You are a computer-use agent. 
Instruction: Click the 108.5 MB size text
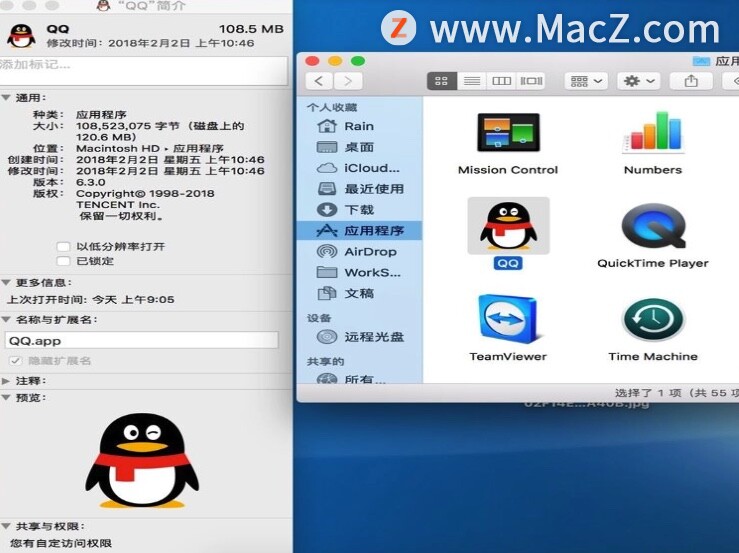point(251,29)
